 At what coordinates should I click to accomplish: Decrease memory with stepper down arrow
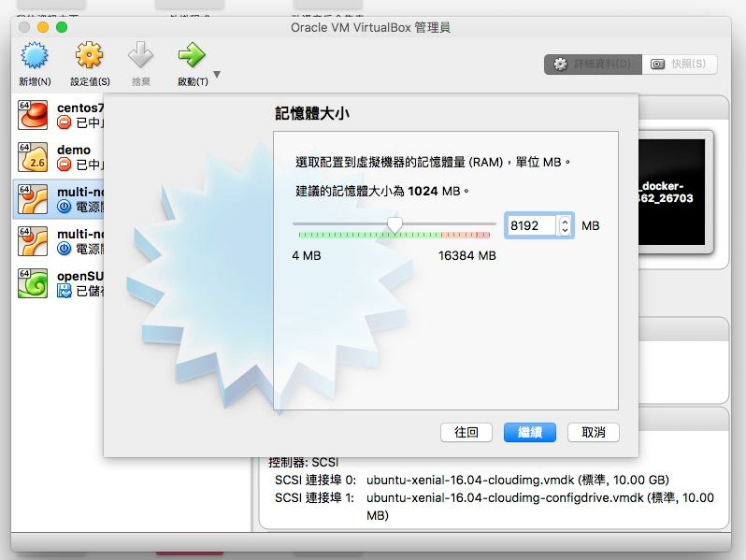[x=565, y=230]
